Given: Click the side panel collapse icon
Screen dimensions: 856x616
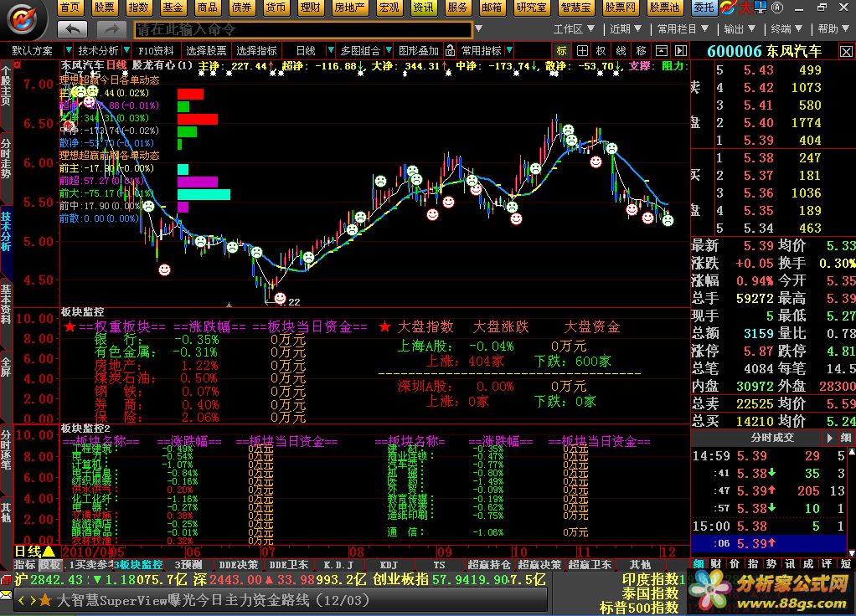Looking at the screenshot, I should (x=681, y=51).
